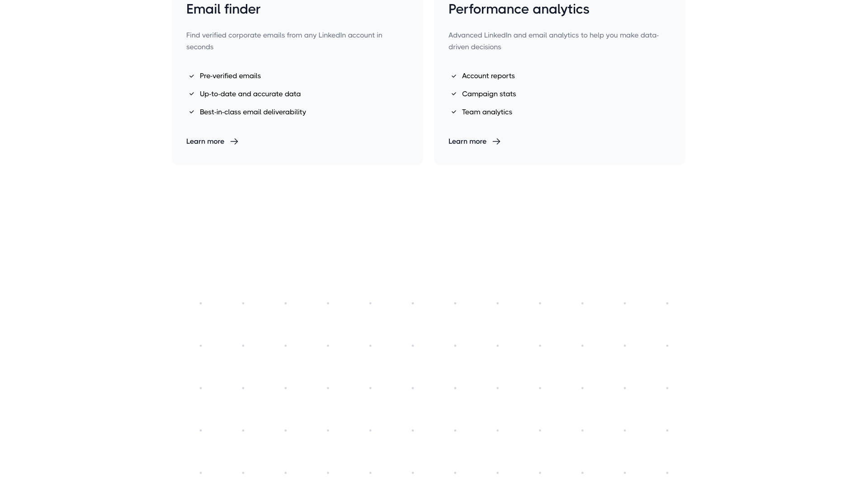Open the Performance analytics section
The width and height of the screenshot is (868, 488).
519,9
